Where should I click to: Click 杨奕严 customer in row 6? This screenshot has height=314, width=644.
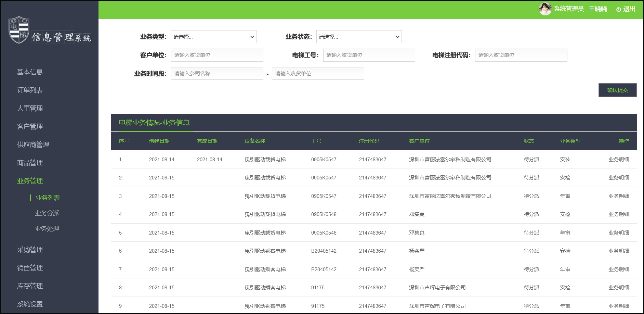pyautogui.click(x=417, y=251)
